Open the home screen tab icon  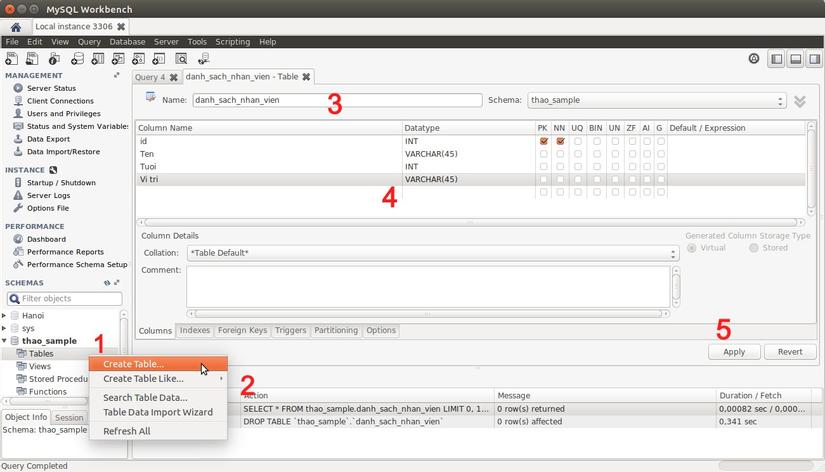pyautogui.click(x=16, y=27)
